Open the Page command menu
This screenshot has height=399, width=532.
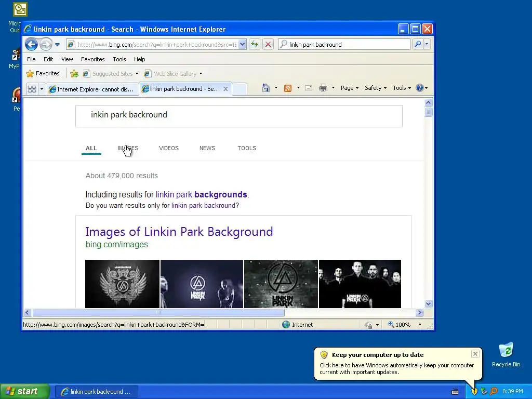[x=350, y=88]
